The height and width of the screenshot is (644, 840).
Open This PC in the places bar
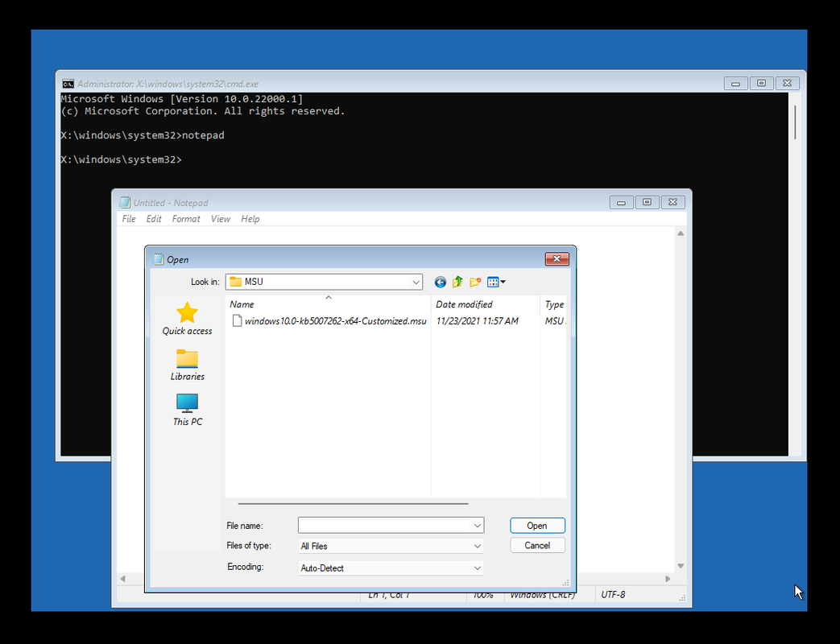click(x=187, y=410)
